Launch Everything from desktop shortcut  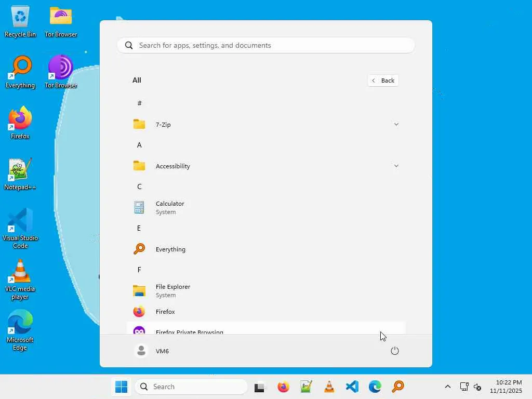point(20,72)
